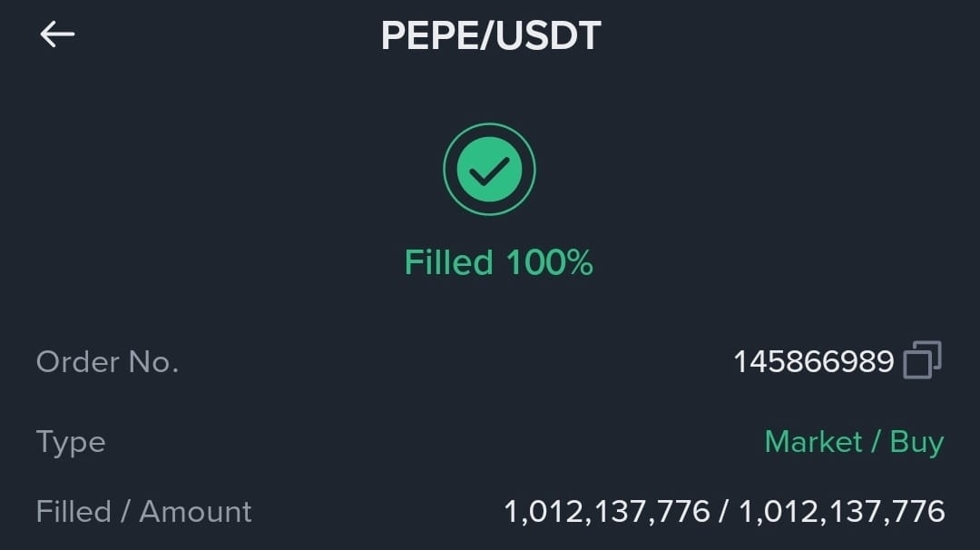Screen dimensions: 980x550
Task: Copy the order number with copy icon
Action: point(923,360)
